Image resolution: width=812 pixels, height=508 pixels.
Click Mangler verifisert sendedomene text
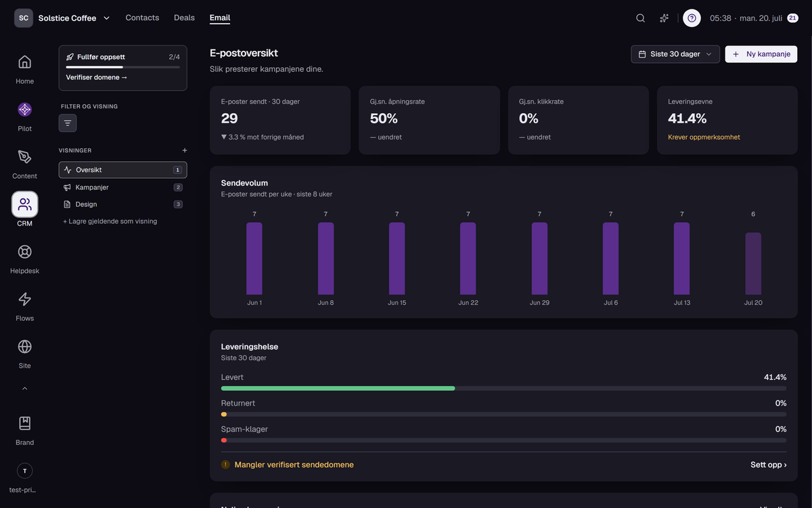[x=294, y=465]
